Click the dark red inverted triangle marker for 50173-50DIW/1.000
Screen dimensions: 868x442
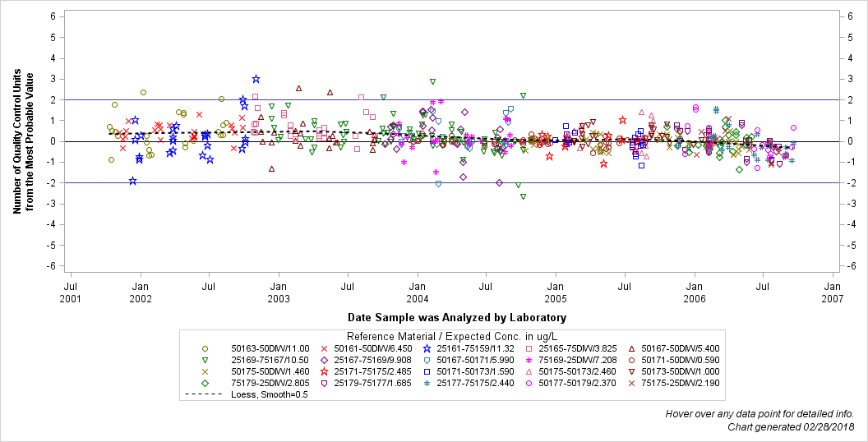[631, 371]
